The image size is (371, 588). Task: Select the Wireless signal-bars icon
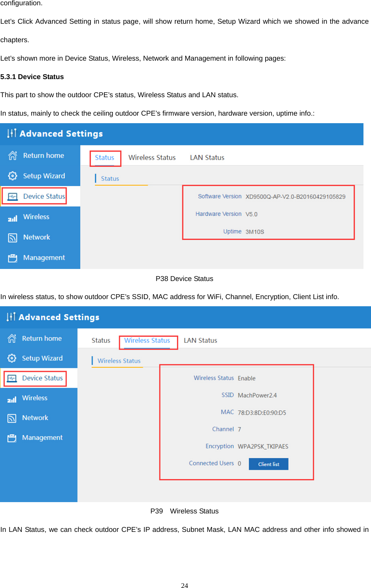[x=12, y=217]
